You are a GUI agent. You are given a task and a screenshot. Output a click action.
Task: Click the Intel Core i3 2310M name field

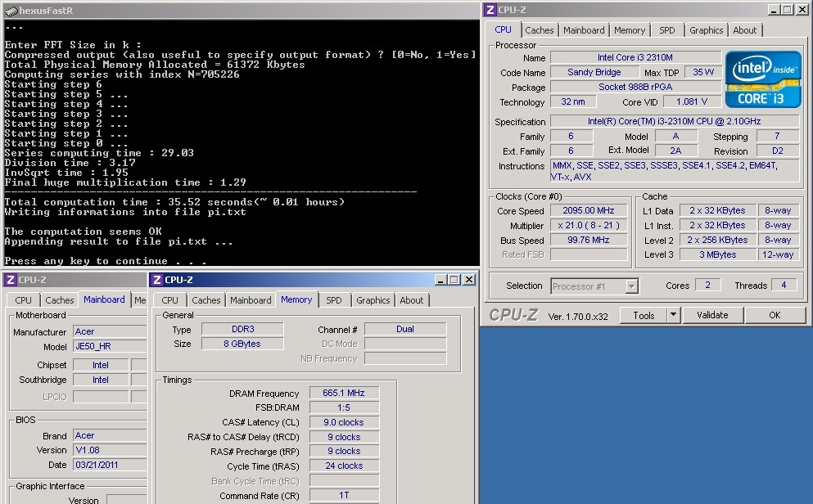click(x=635, y=57)
